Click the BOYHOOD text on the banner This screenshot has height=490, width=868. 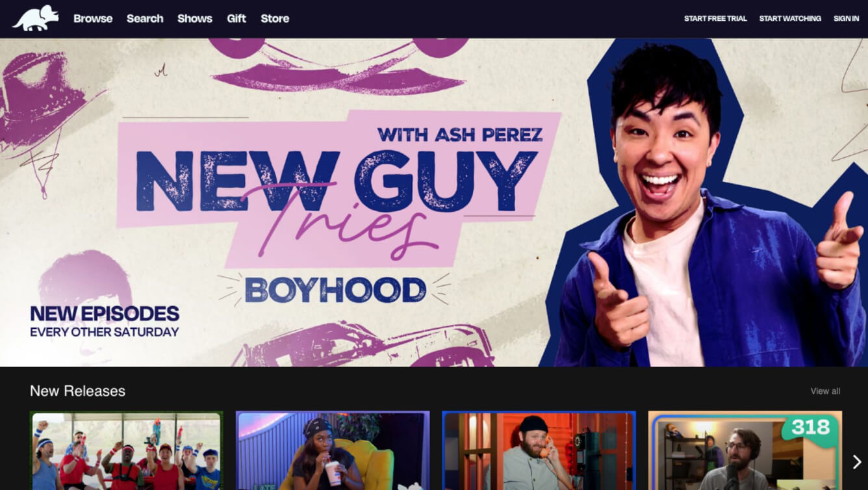point(335,290)
